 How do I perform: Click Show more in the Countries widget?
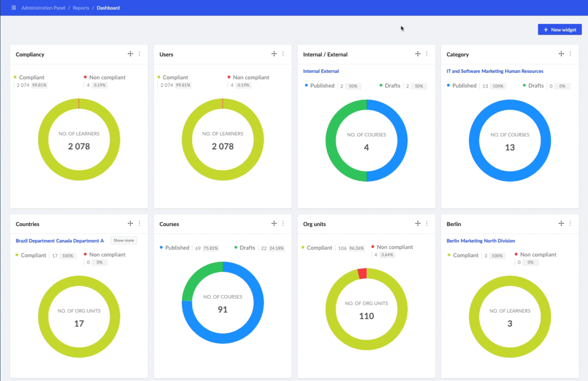click(x=123, y=240)
